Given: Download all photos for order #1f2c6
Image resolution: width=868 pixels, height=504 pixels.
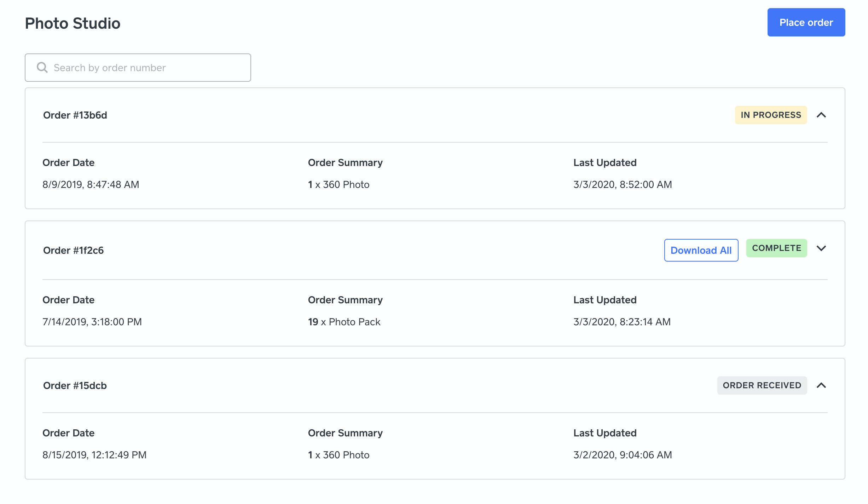Looking at the screenshot, I should [701, 250].
